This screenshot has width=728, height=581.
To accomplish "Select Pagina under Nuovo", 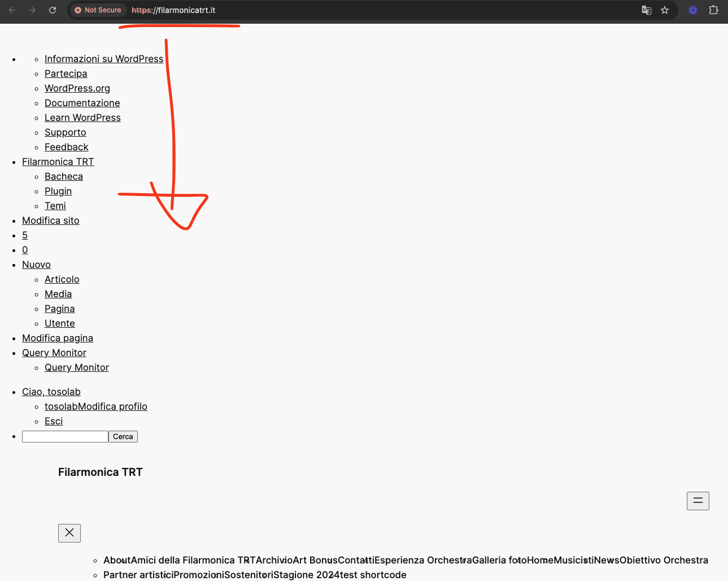I will tap(60, 309).
